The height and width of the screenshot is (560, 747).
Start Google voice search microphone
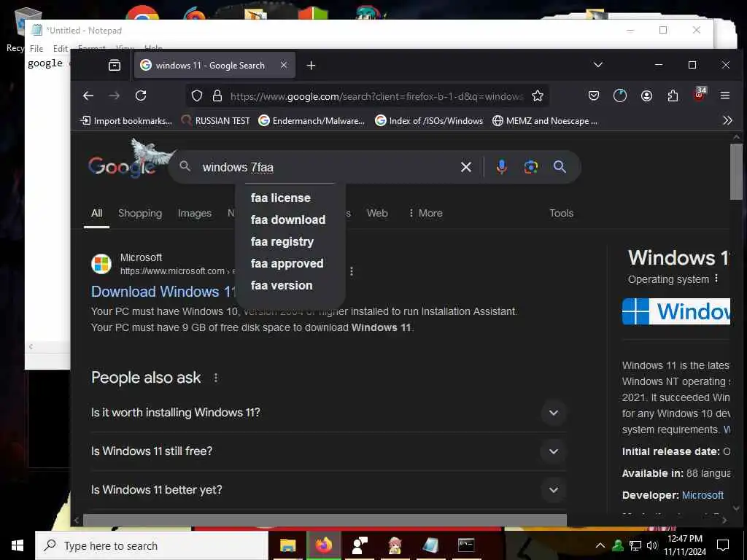[501, 167]
